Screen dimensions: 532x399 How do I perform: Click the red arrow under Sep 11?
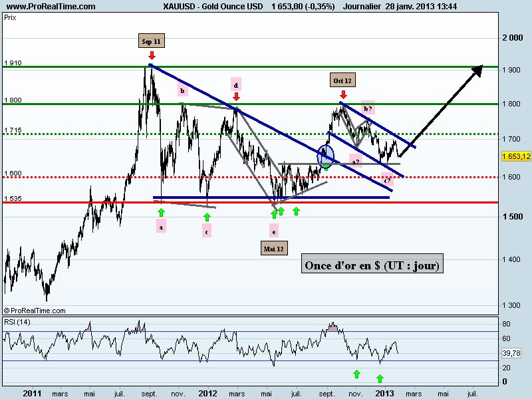[x=152, y=55]
